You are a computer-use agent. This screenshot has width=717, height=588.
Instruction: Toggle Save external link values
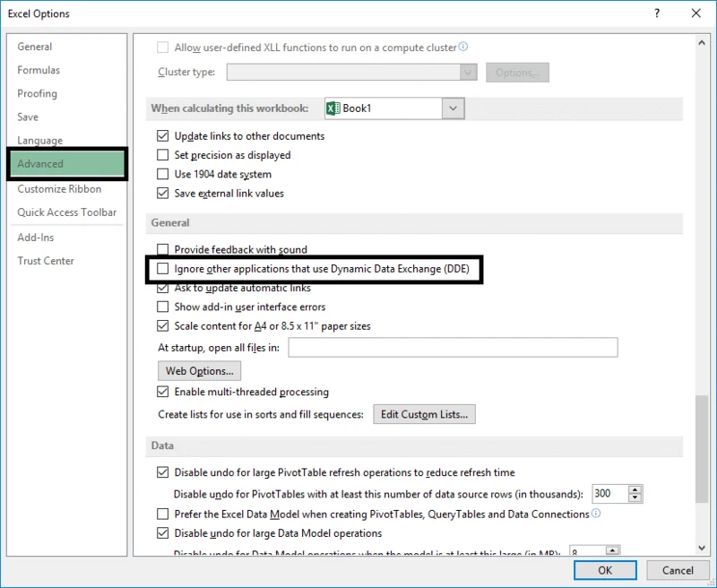[162, 194]
